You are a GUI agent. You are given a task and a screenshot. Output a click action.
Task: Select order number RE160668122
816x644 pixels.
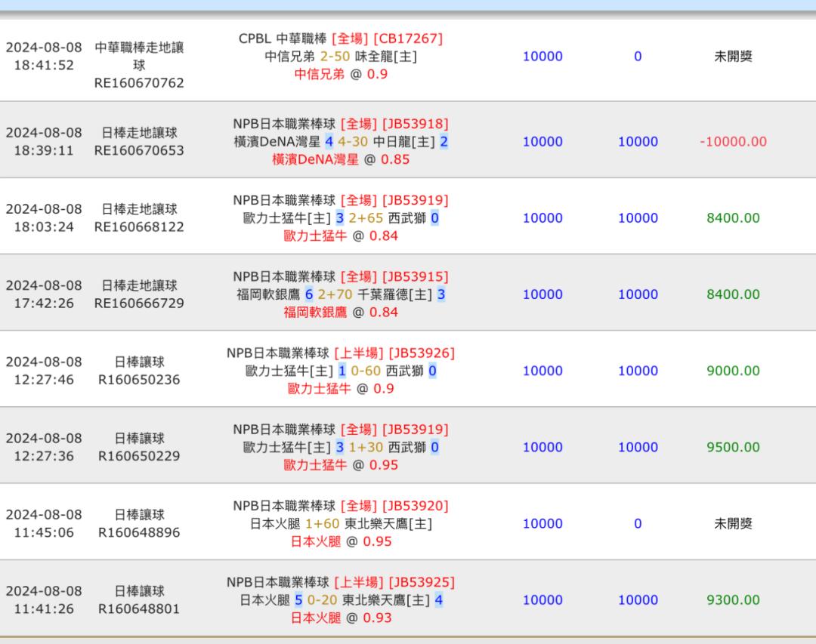point(139,226)
